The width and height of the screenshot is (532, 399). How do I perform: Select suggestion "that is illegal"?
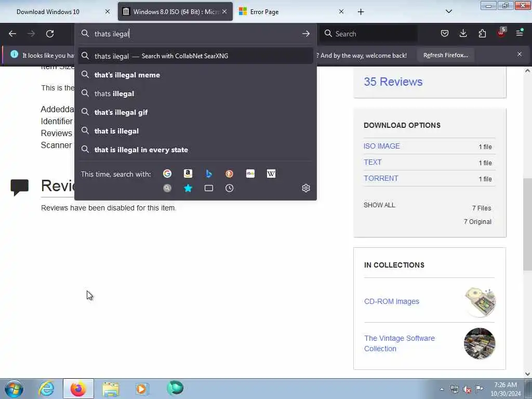(195, 131)
